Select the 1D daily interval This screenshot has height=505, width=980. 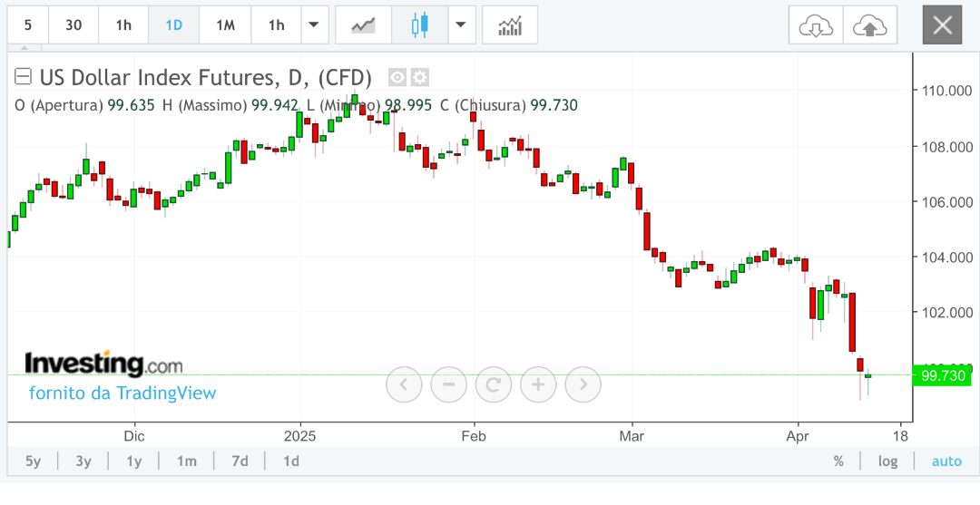coord(173,25)
